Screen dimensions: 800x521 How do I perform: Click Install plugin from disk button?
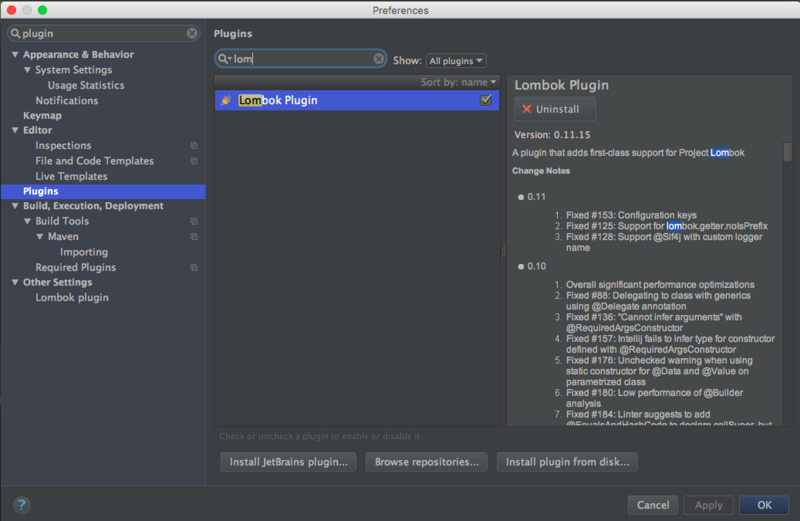click(567, 462)
